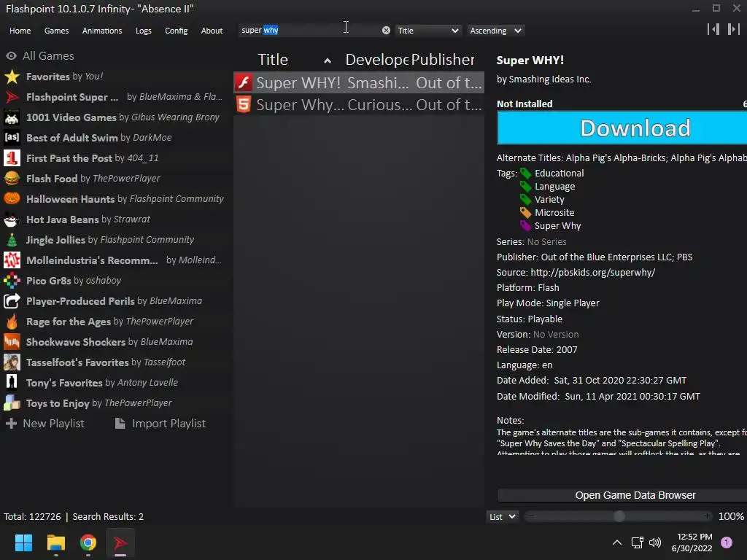Viewport: 747px width, 560px height.
Task: Collapse the right sidebar via toolbar icon
Action: (733, 29)
